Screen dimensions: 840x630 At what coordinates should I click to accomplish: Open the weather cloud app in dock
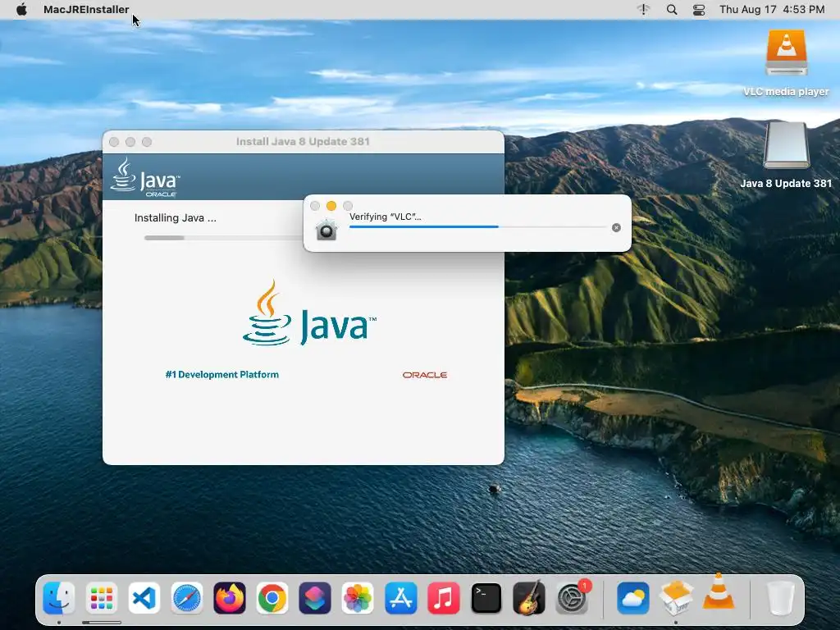pos(632,598)
